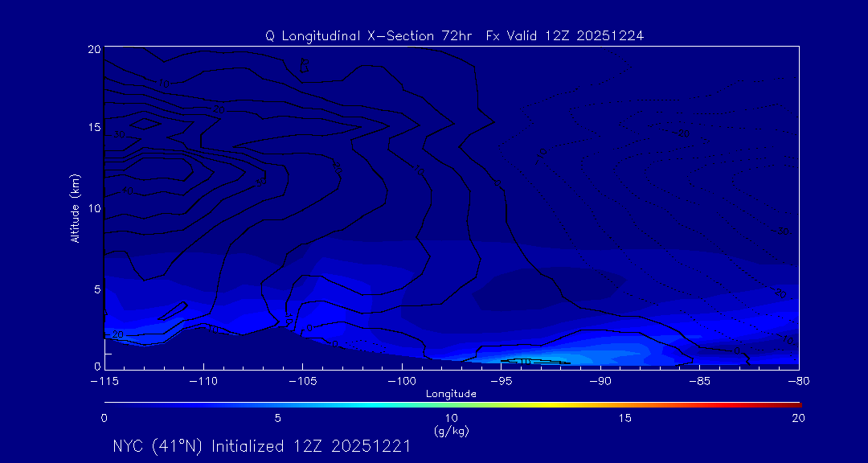Click the 'NYC (41°N) Initialized 12Z 20251221' caption

pos(261,446)
